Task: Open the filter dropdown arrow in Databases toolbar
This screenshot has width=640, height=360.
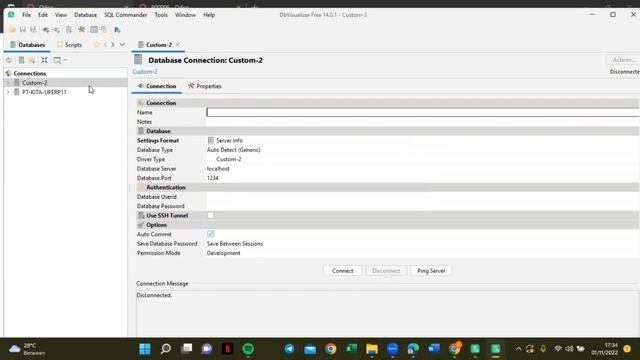Action: [x=66, y=60]
